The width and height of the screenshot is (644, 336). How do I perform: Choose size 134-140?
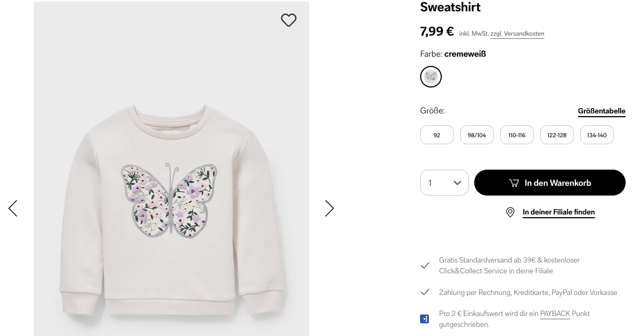click(597, 135)
